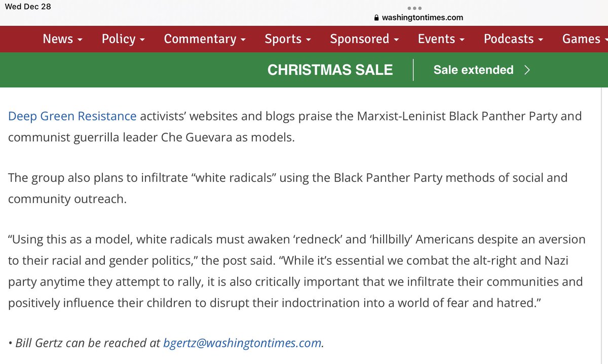Follow the Deep Green Resistance link
This screenshot has height=364, width=608.
point(72,116)
